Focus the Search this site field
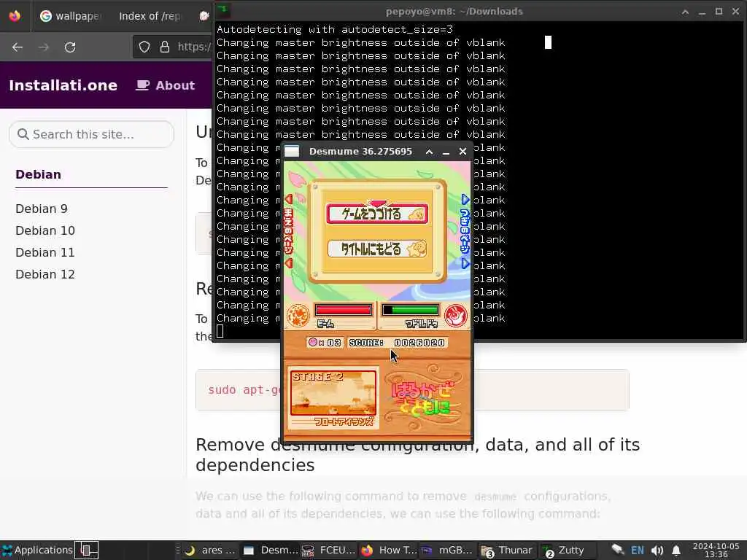The height and width of the screenshot is (560, 747). (x=91, y=134)
